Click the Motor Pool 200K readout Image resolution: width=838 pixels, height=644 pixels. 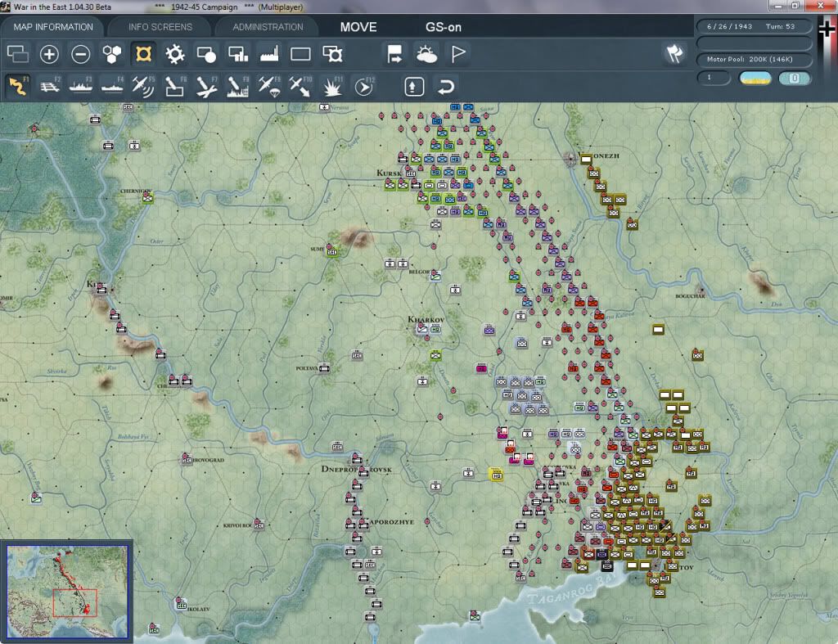click(x=754, y=59)
